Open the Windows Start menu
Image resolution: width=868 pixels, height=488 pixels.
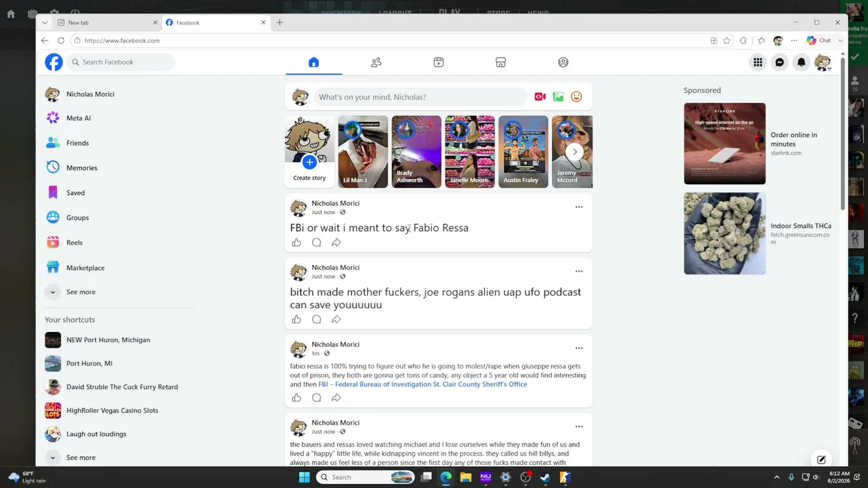coord(304,477)
